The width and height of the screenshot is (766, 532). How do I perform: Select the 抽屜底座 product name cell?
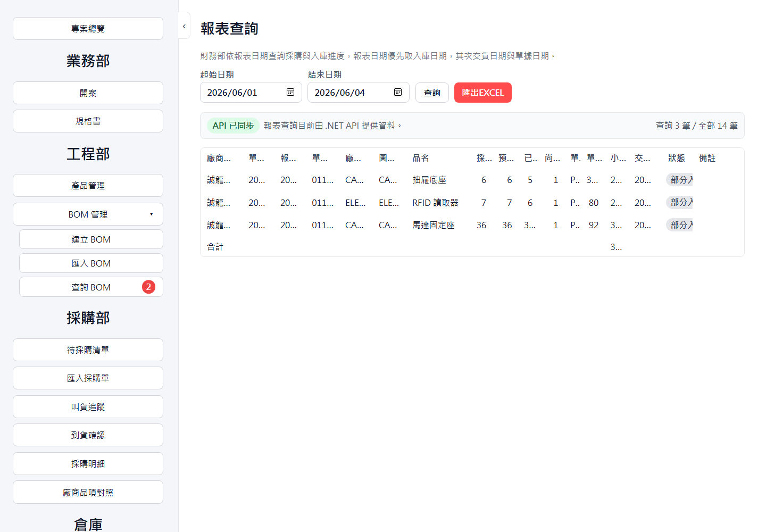click(429, 180)
